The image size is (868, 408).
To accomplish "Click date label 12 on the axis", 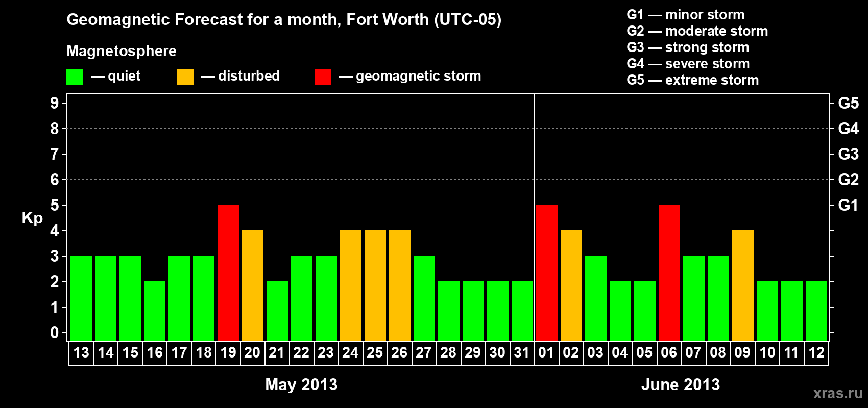I will coord(816,353).
